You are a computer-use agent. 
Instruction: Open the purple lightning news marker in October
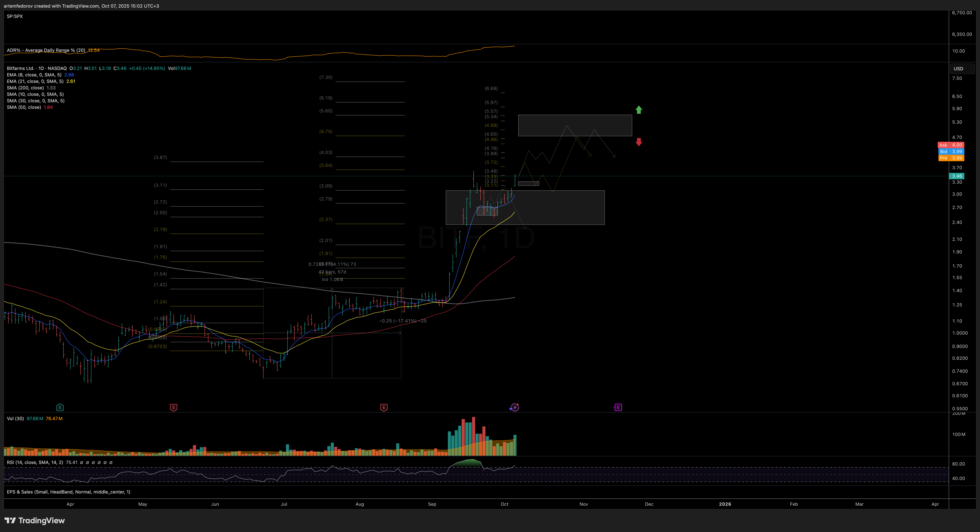(x=514, y=407)
